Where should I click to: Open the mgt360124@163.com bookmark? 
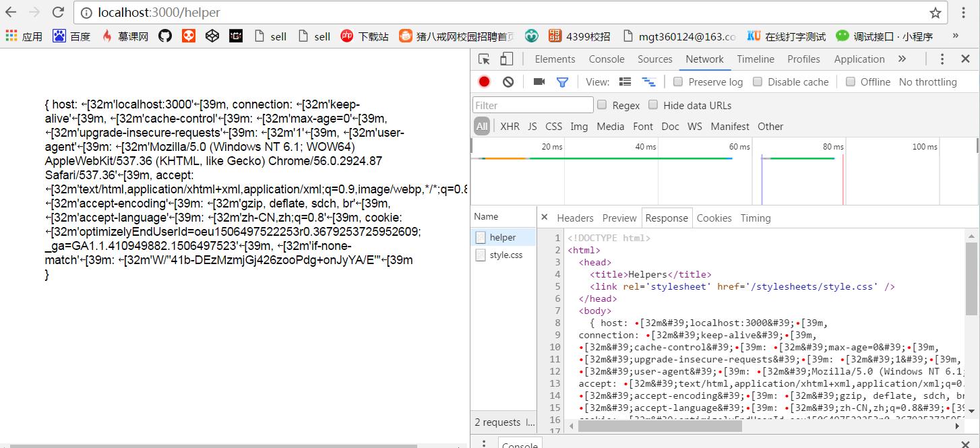click(679, 36)
